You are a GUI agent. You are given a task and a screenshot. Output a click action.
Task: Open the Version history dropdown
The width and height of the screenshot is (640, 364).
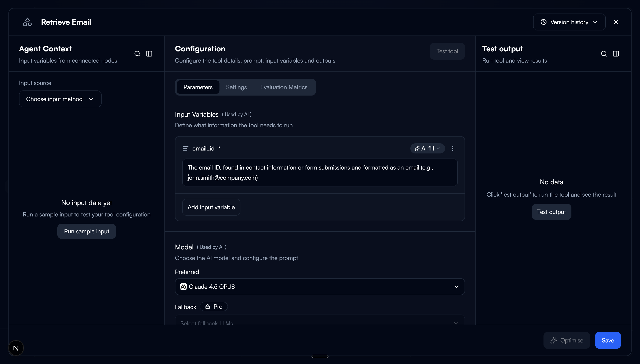click(569, 22)
